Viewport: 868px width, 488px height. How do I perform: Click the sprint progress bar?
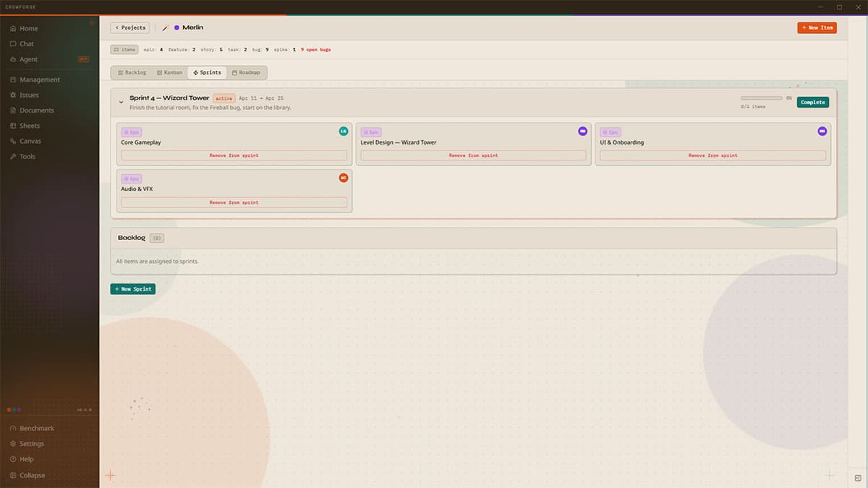pyautogui.click(x=761, y=98)
